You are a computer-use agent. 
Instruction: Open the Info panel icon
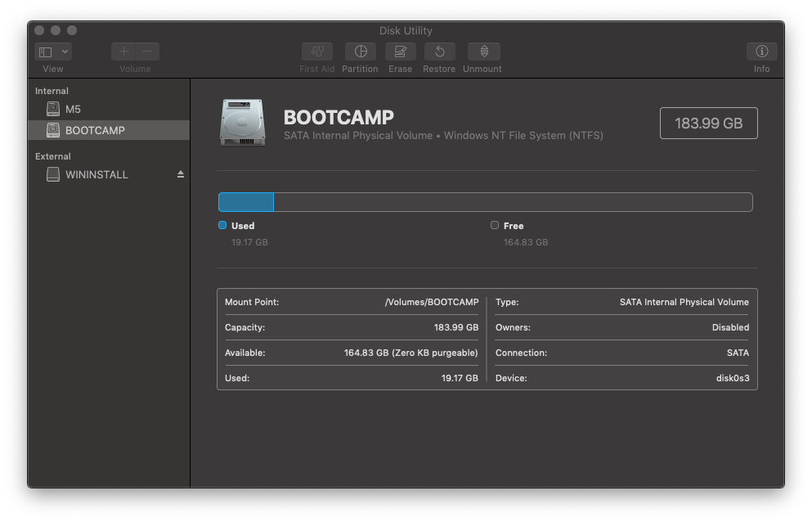761,52
